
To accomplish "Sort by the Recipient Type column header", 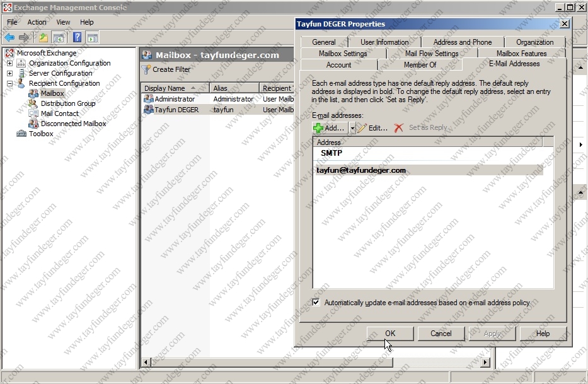I will (x=277, y=88).
